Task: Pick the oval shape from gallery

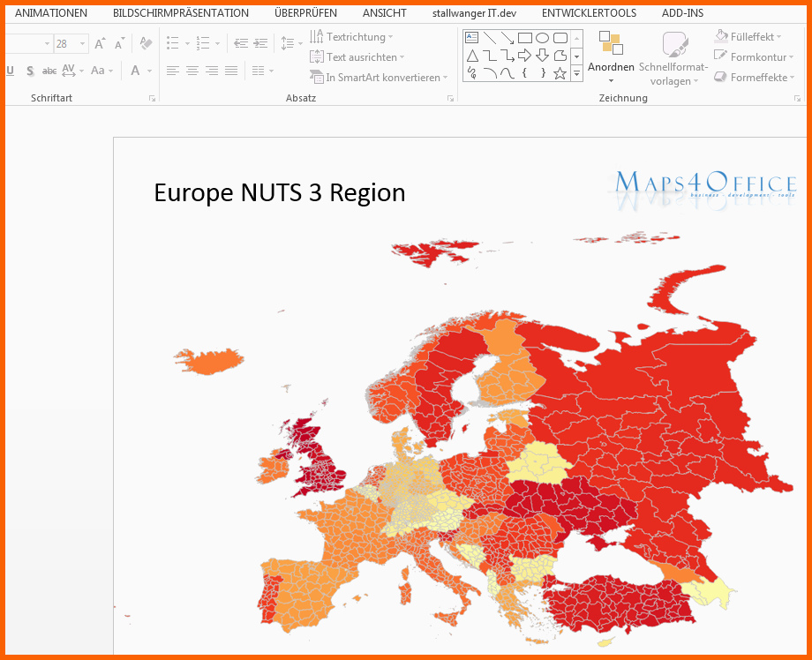Action: point(542,38)
